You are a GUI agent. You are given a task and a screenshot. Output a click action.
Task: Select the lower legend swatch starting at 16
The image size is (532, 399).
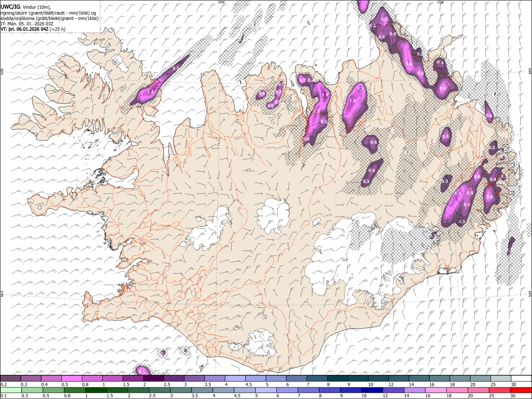click(x=436, y=390)
